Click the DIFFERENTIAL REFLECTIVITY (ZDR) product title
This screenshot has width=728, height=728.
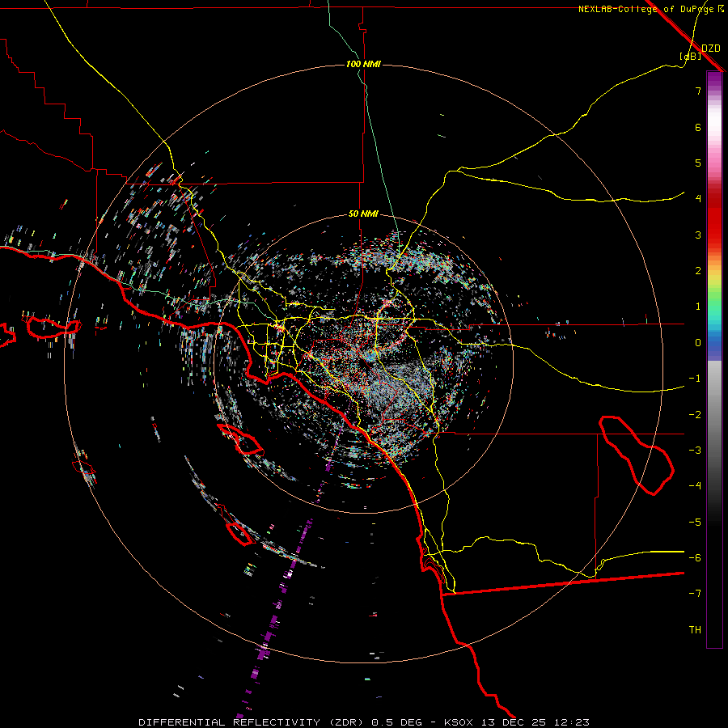[252, 722]
